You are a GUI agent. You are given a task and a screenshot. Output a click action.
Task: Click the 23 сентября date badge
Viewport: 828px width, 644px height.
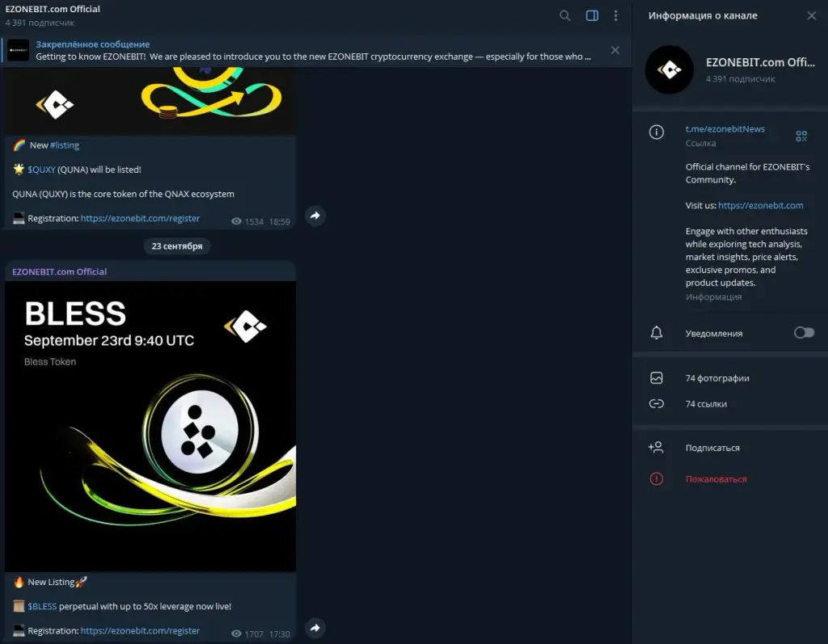coord(177,246)
